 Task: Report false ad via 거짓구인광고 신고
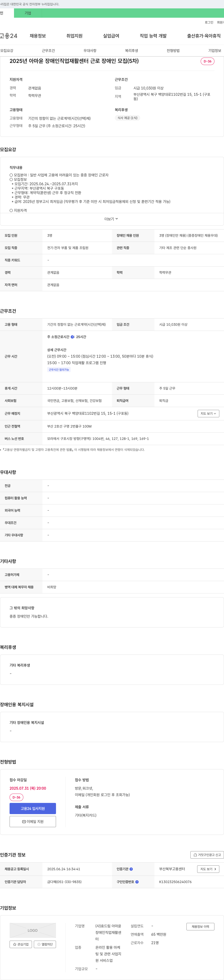207,854
